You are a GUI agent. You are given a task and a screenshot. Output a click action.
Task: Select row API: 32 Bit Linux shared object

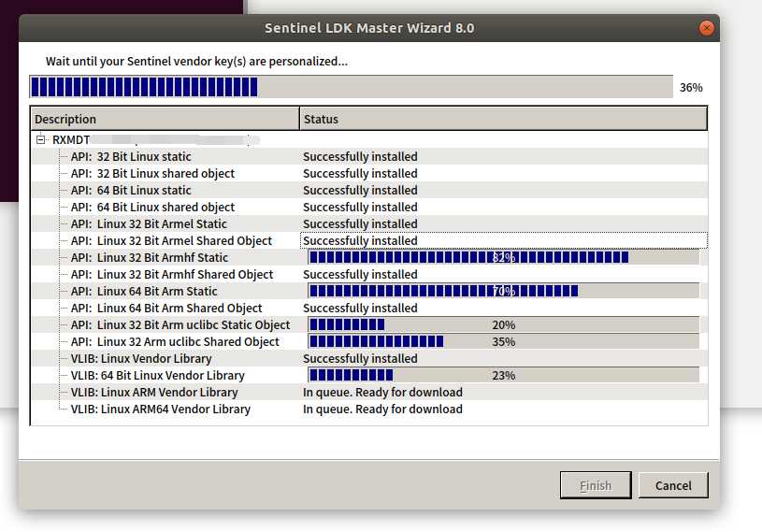click(369, 174)
